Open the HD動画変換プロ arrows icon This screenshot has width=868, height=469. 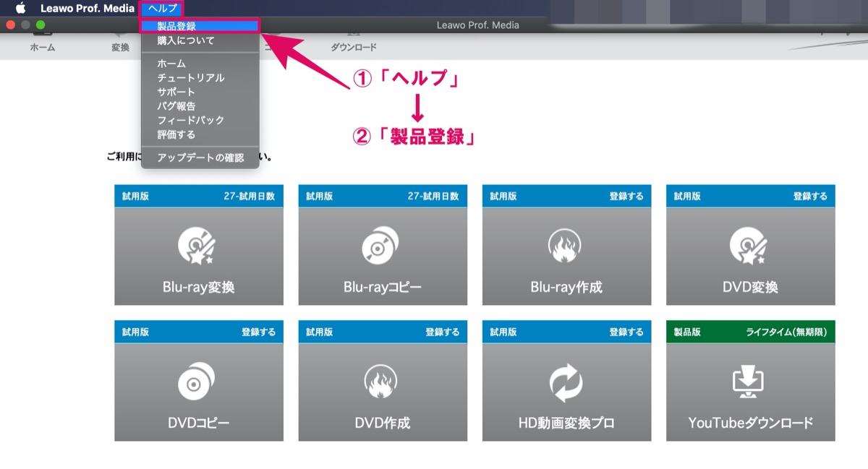click(x=566, y=382)
